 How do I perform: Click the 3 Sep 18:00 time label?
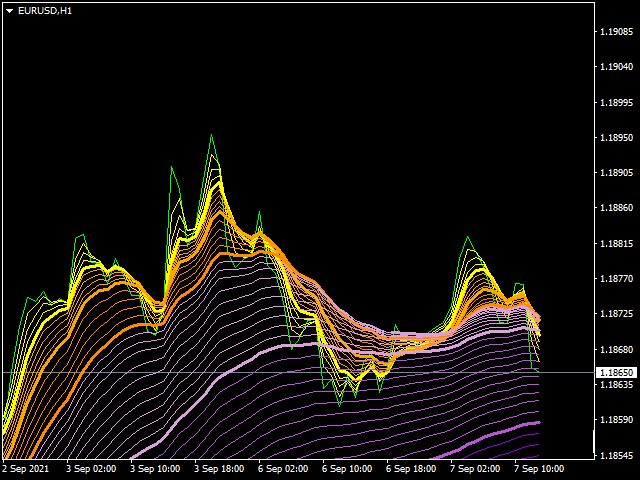pos(219,469)
